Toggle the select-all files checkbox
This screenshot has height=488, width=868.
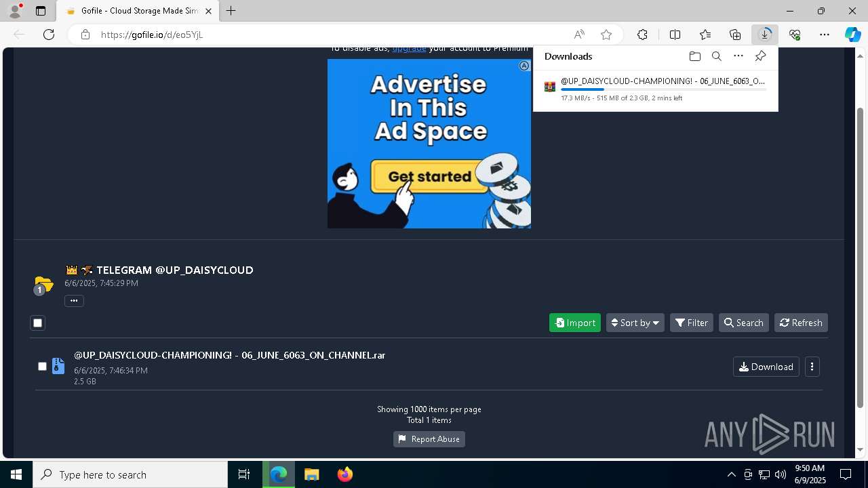click(38, 323)
